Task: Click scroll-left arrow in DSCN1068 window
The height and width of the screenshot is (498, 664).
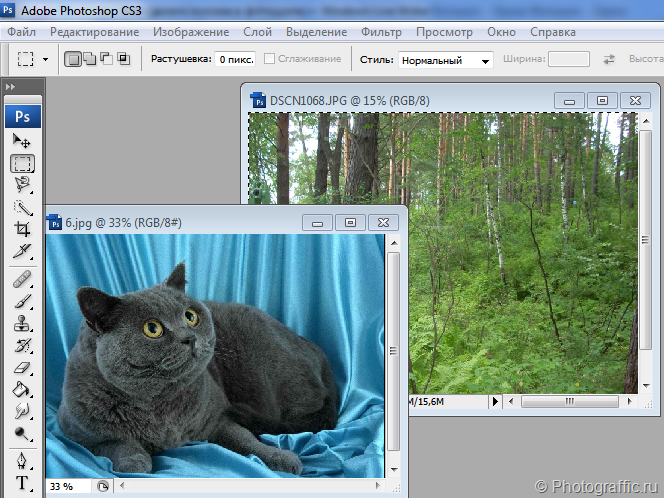Action: [x=511, y=401]
